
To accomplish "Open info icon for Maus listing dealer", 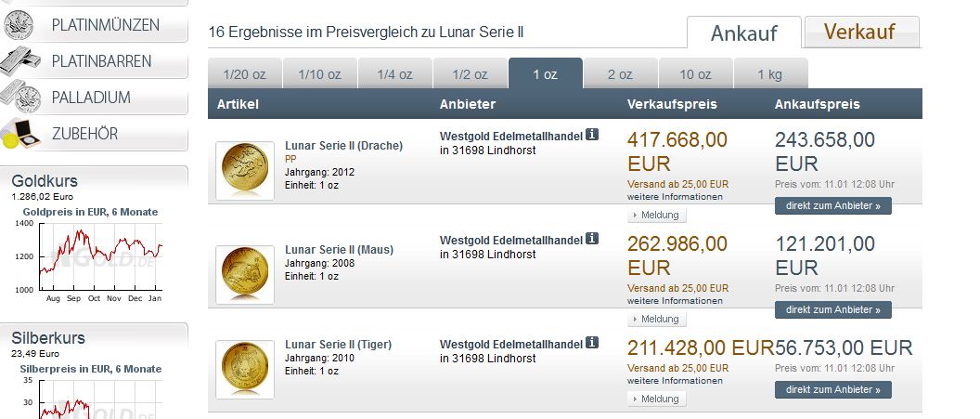I will (x=592, y=239).
